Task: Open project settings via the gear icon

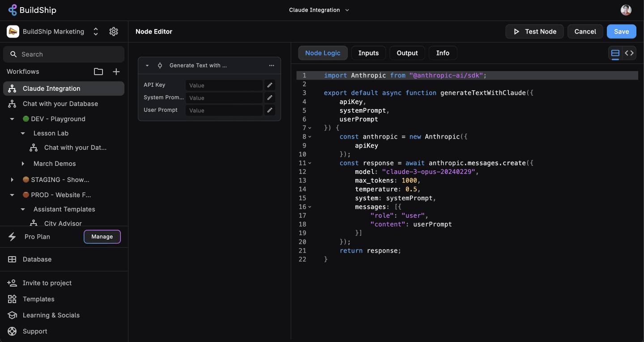Action: tap(113, 31)
